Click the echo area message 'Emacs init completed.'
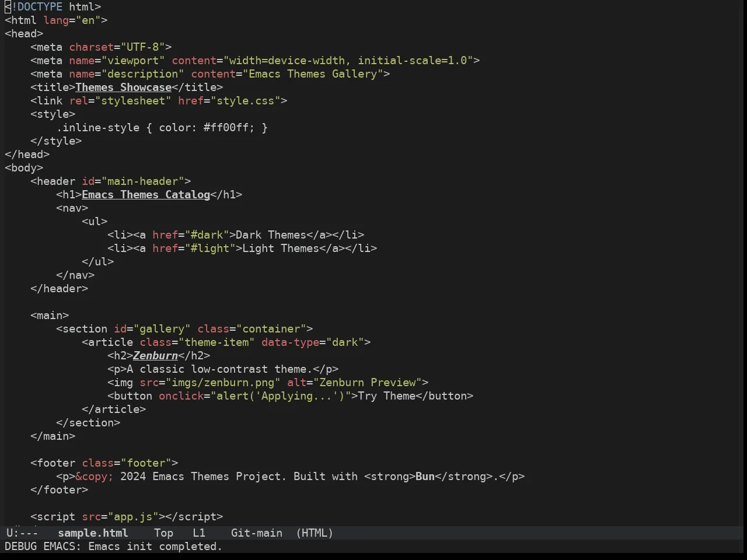This screenshot has width=747, height=560. tap(155, 547)
